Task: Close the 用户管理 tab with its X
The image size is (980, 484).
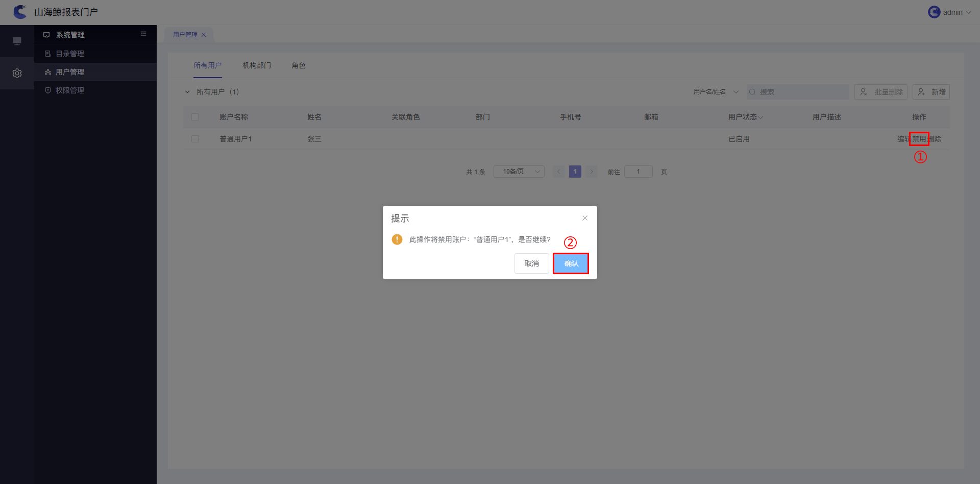Action: click(x=204, y=35)
